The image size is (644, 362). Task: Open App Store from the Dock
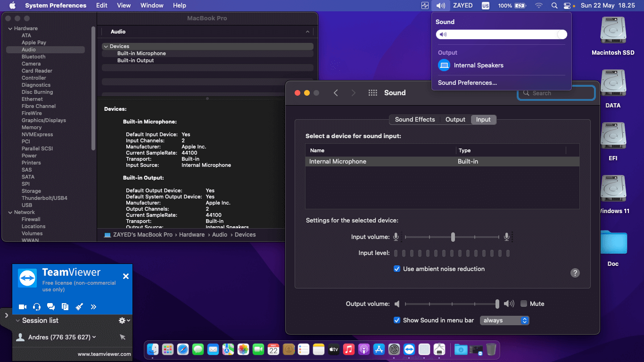tap(379, 349)
